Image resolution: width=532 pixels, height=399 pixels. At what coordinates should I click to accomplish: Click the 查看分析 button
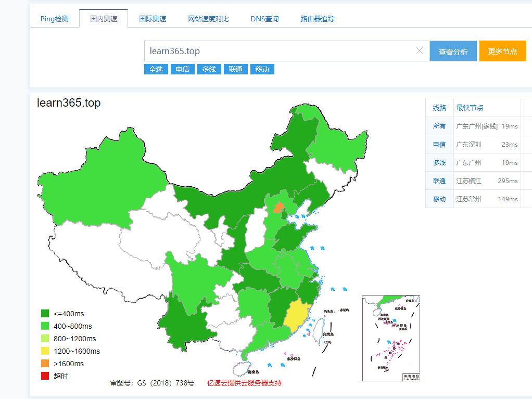453,52
